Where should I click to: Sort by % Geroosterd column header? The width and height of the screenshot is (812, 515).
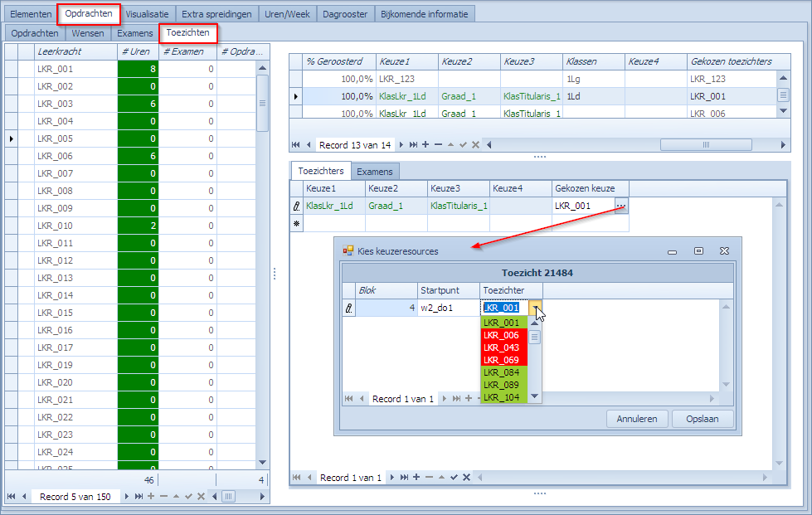pyautogui.click(x=339, y=61)
